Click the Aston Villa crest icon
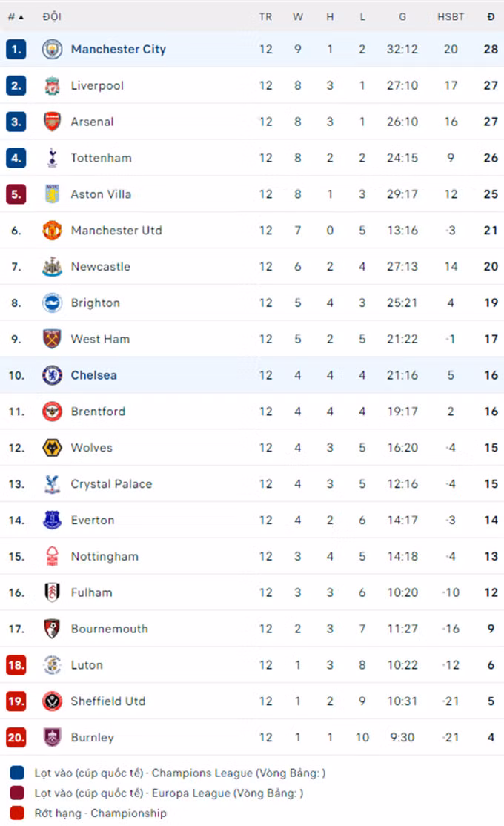 click(52, 194)
